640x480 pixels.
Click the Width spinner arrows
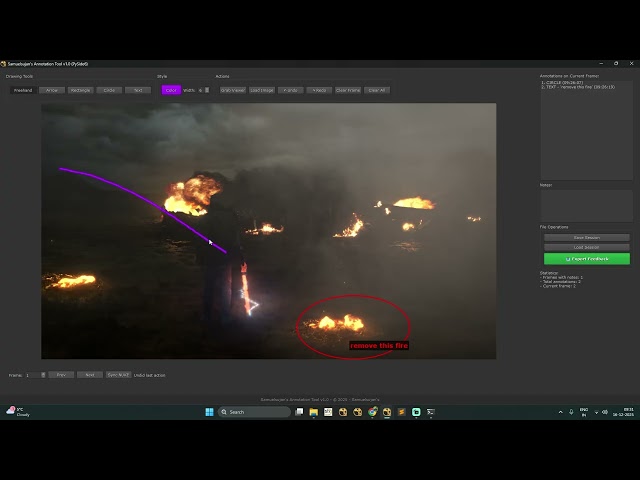(207, 90)
